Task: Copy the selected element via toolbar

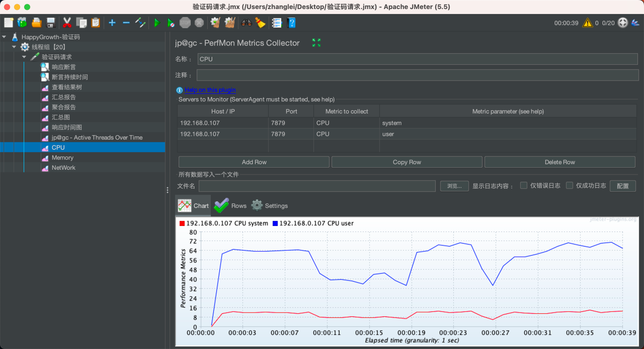Action: coord(81,23)
